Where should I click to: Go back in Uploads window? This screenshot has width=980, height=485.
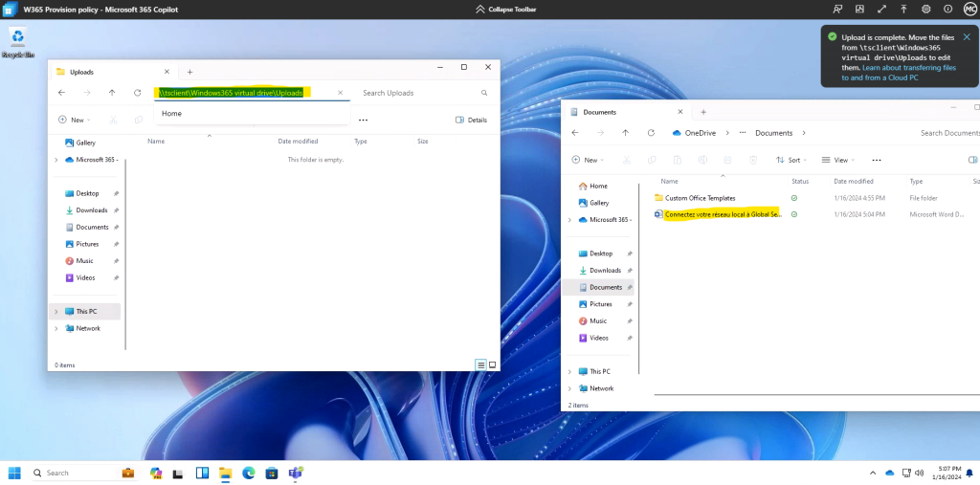[61, 93]
